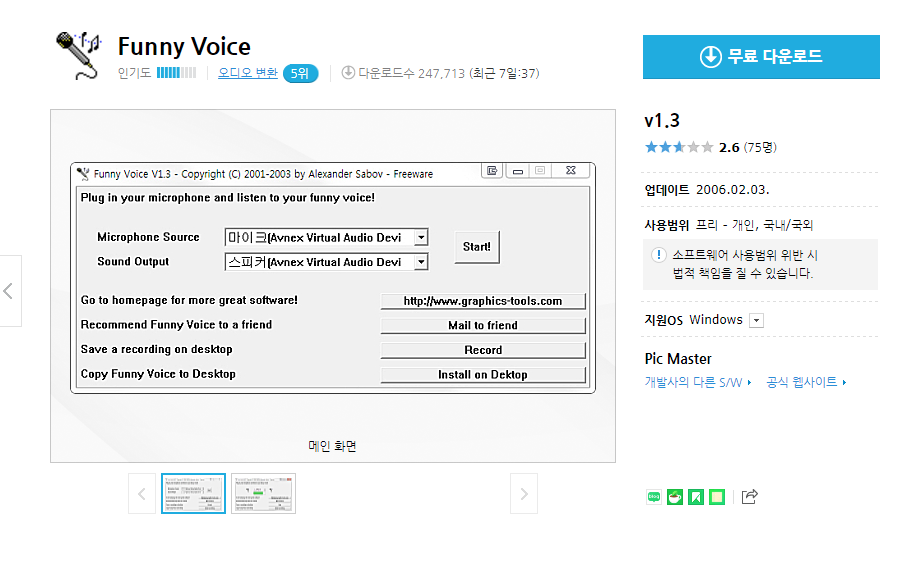Click the Record button
The image size is (909, 564).
[483, 350]
